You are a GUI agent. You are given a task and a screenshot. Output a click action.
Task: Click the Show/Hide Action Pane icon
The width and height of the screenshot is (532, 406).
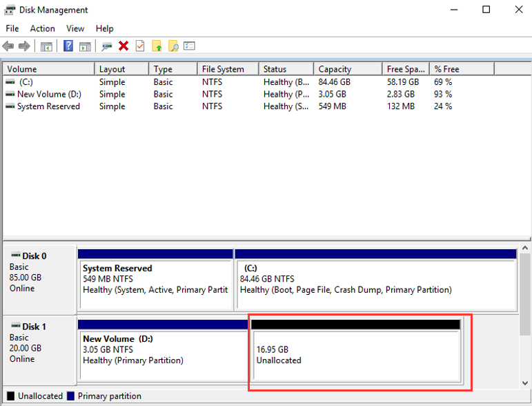85,46
